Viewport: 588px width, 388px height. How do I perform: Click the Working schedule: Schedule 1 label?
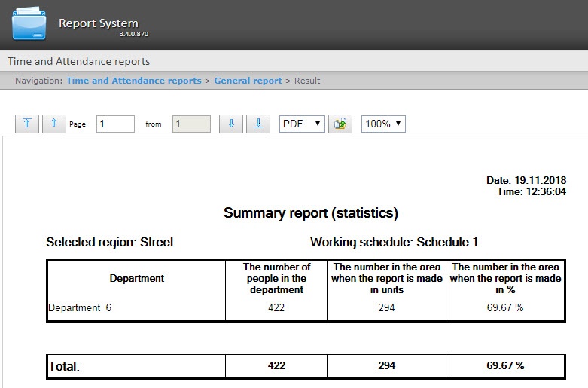[x=394, y=242]
